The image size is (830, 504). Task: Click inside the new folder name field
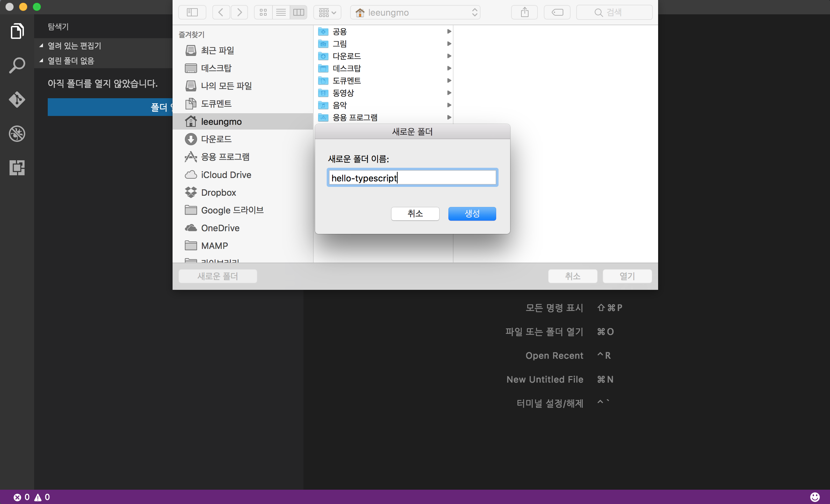[412, 177]
